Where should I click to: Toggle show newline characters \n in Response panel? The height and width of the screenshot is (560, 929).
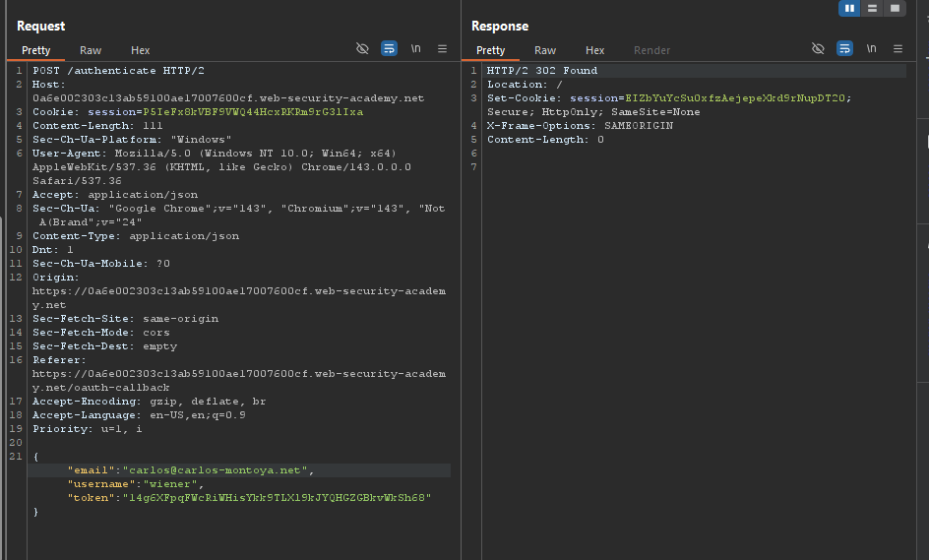coord(872,48)
